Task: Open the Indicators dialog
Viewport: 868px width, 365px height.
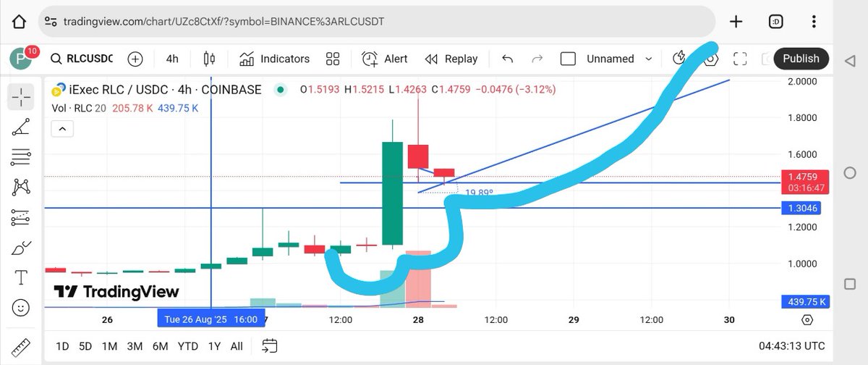Action: (x=274, y=59)
